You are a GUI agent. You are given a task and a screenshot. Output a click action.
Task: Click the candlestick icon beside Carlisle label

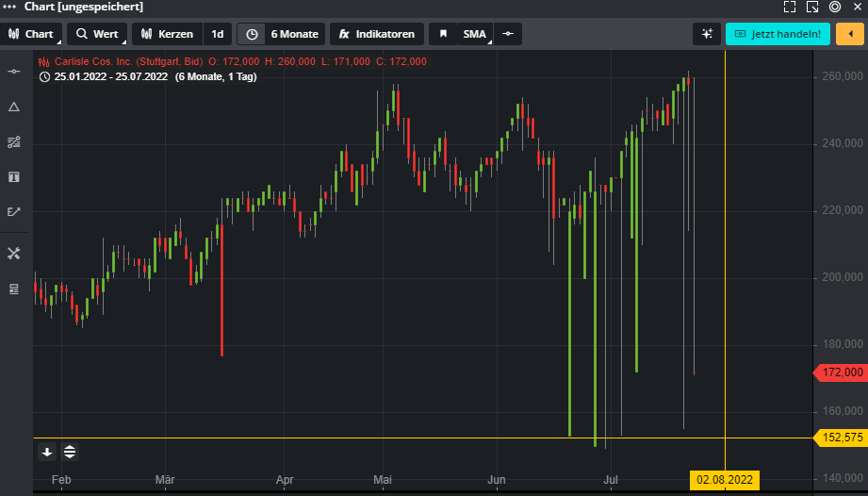click(x=45, y=61)
